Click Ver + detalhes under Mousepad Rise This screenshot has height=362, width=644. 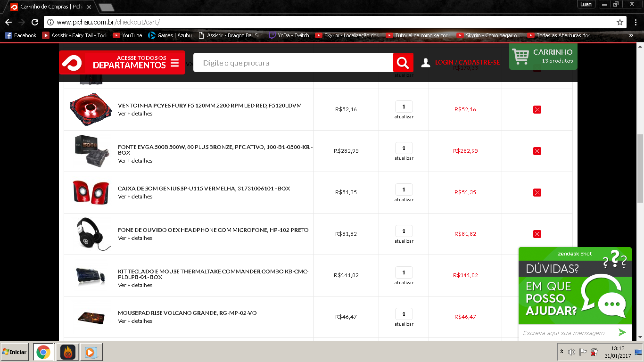[x=136, y=321]
